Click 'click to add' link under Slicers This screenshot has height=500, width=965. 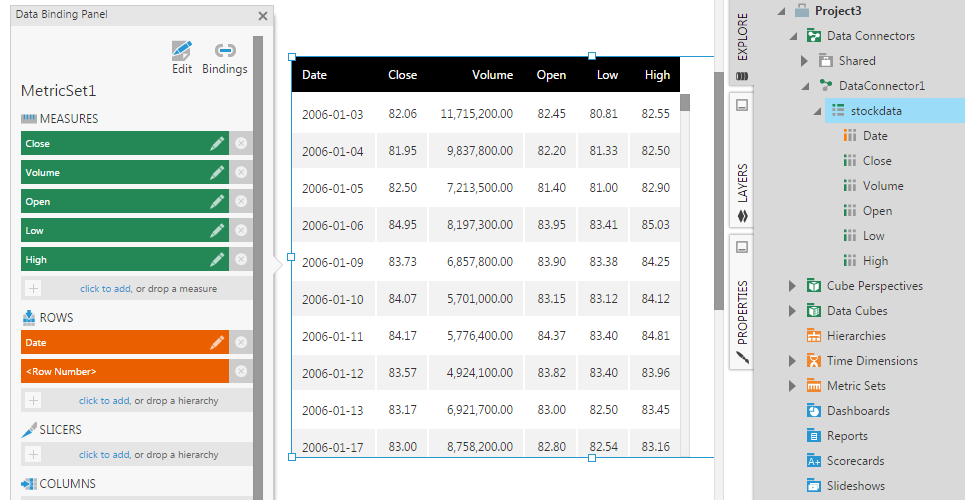pos(104,455)
